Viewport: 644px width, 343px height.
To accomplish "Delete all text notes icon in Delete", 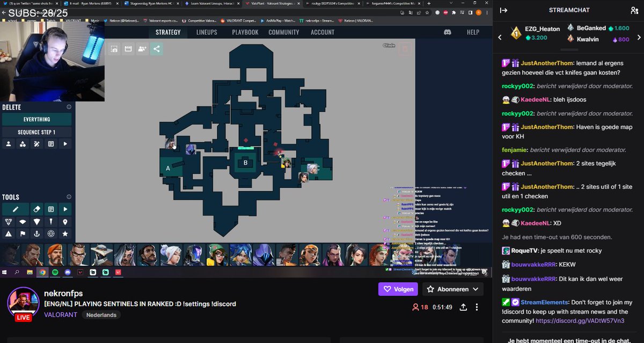I will [51, 144].
